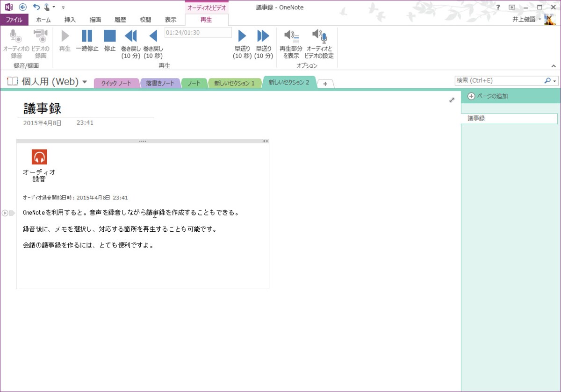Show playback portion (再生部分を表示)
This screenshot has width=561, height=392.
291,44
